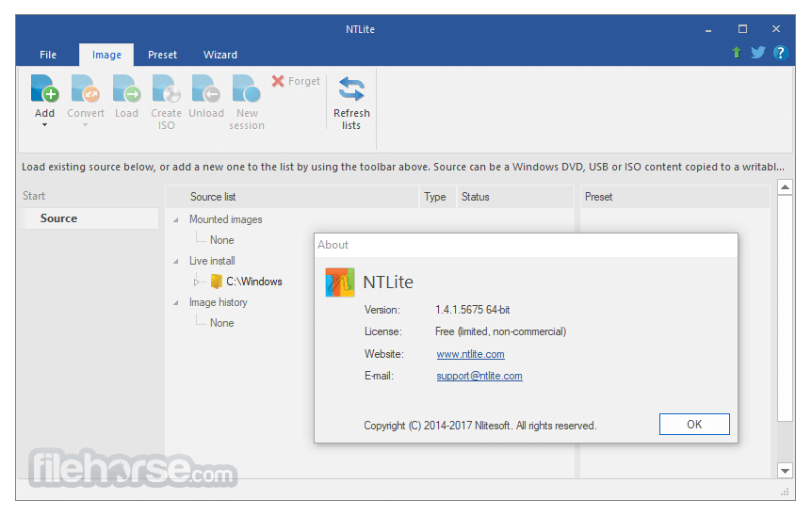The width and height of the screenshot is (812, 516).
Task: Click None under Mounted images
Action: tap(221, 240)
